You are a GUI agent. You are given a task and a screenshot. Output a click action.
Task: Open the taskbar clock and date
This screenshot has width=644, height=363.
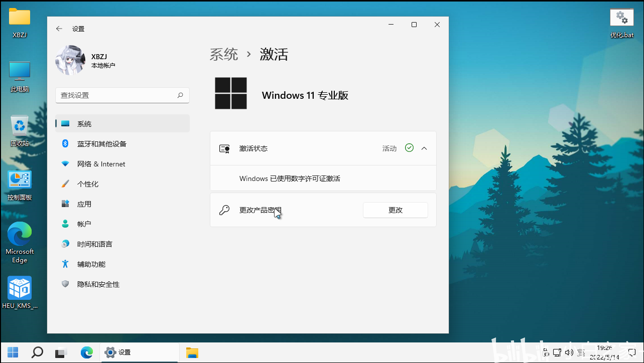(x=604, y=352)
